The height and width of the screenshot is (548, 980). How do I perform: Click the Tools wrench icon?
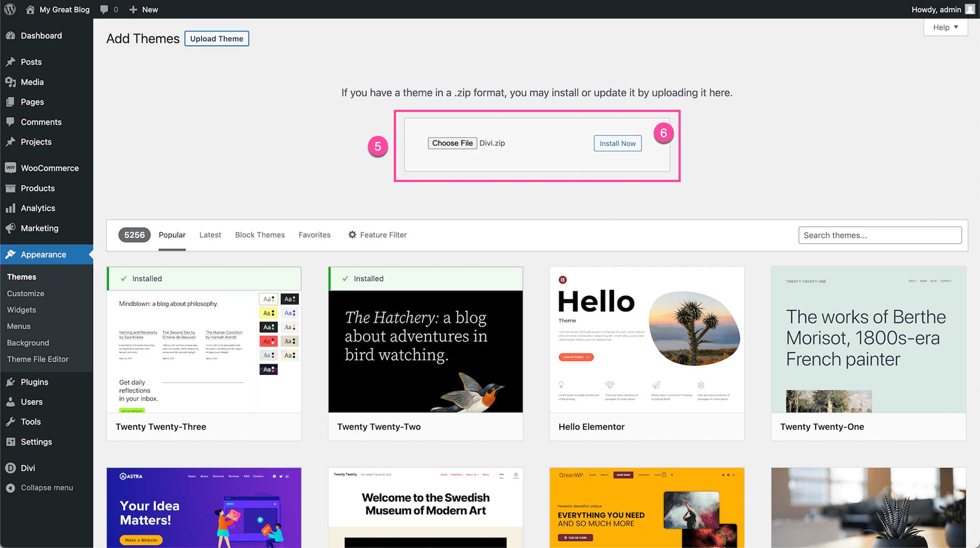tap(11, 421)
